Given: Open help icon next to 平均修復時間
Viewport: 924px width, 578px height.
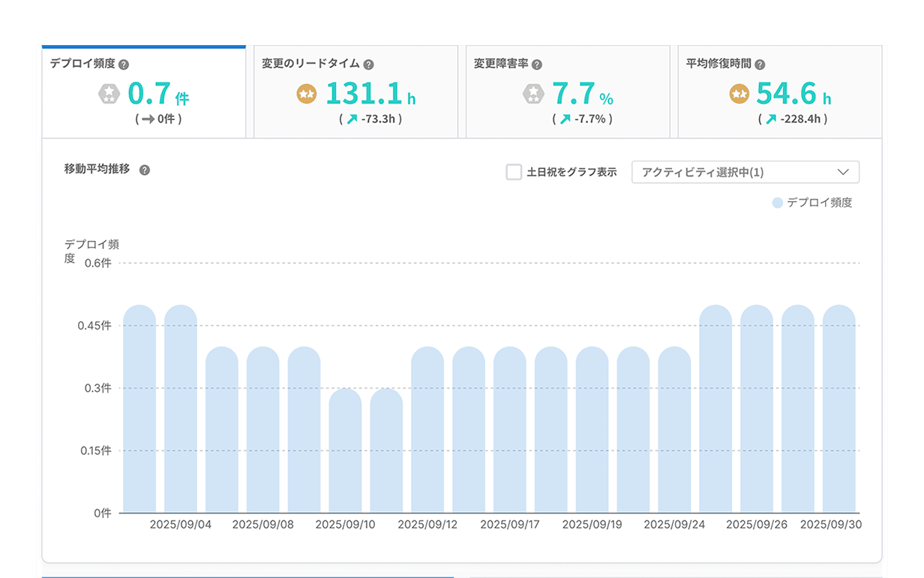Looking at the screenshot, I should [x=760, y=65].
